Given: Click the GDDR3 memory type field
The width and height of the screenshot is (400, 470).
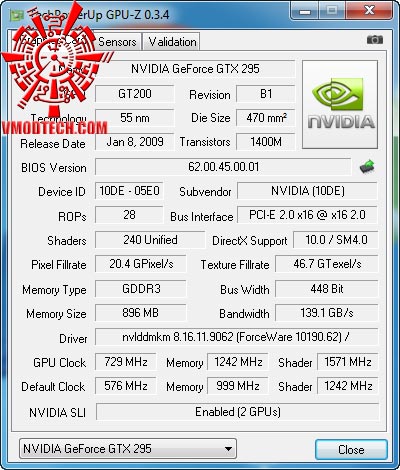Looking at the screenshot, I should pos(141,289).
